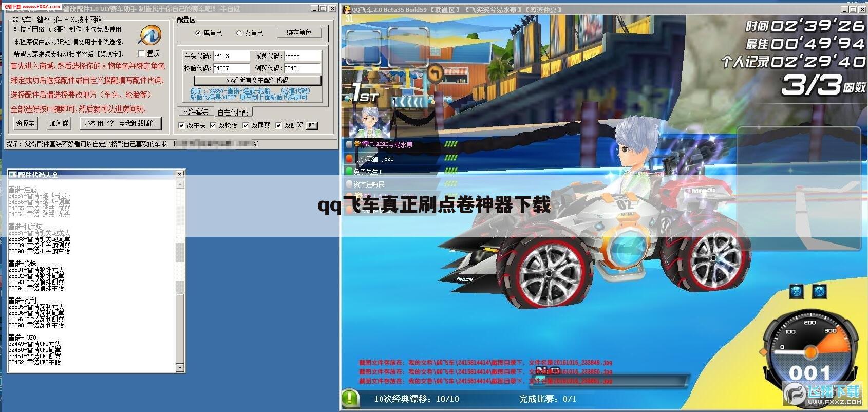Image resolution: width=868 pixels, height=412 pixels.
Task: Click the 加入群 button
Action: coord(59,123)
